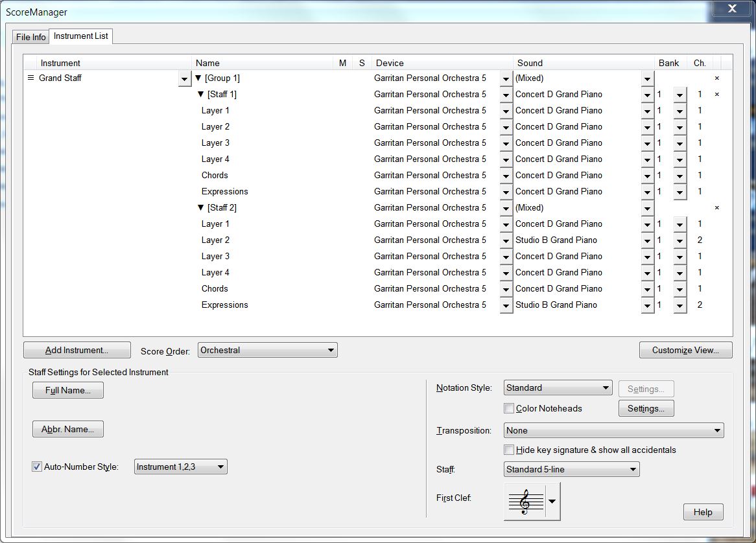
Task: Collapse the Staff 1 disclosure triangle
Action: [x=201, y=94]
